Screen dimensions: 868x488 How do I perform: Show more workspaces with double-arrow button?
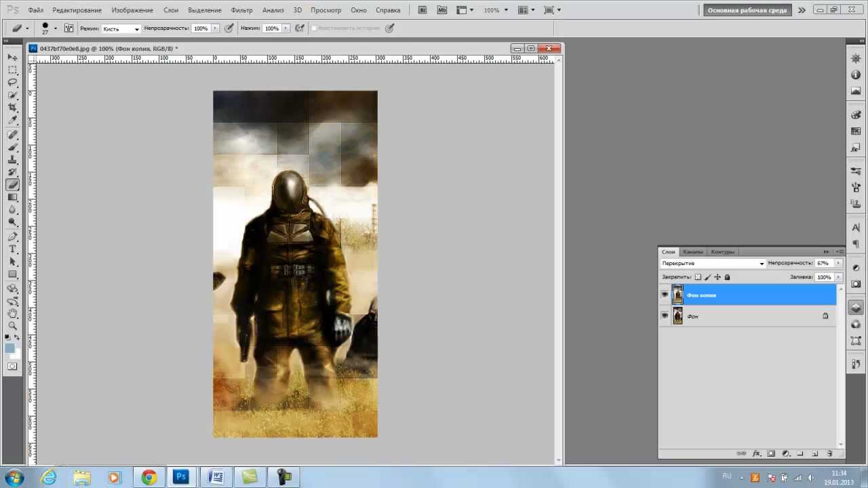coord(802,10)
